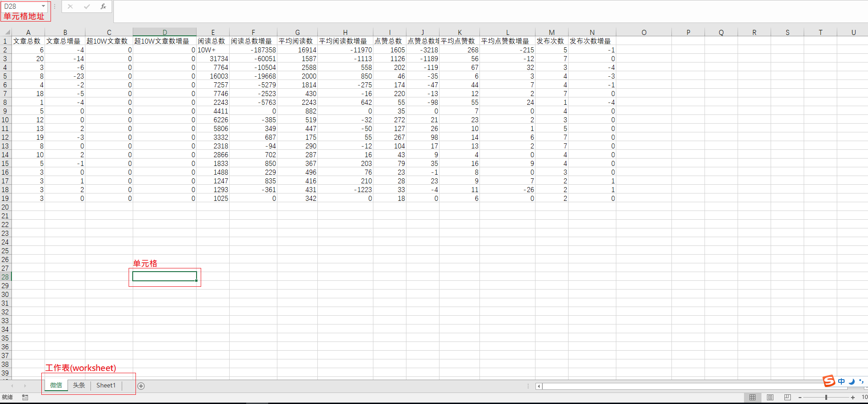Switch to Normal view icon
The image size is (868, 404).
(x=752, y=398)
